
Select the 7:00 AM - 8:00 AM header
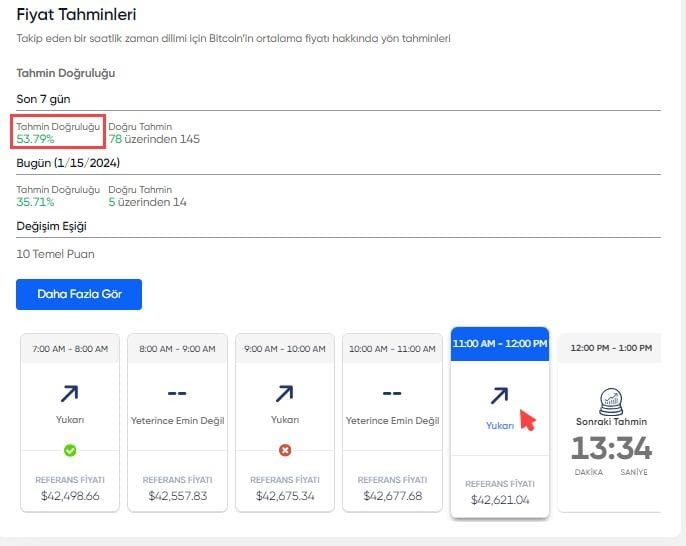(x=70, y=348)
